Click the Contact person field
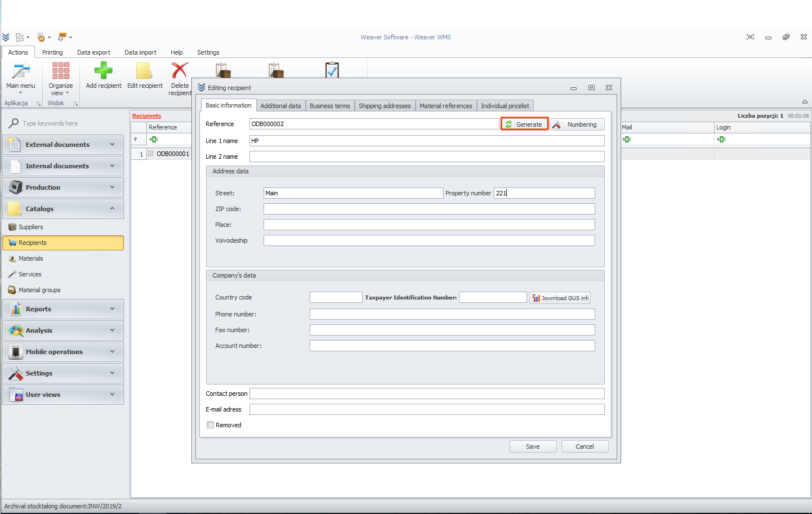Screen dimensions: 812x514 pos(427,394)
